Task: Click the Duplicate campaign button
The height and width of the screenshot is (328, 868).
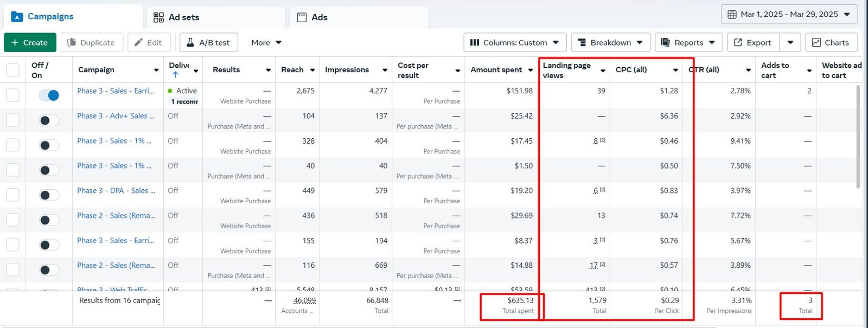Action: pos(91,42)
